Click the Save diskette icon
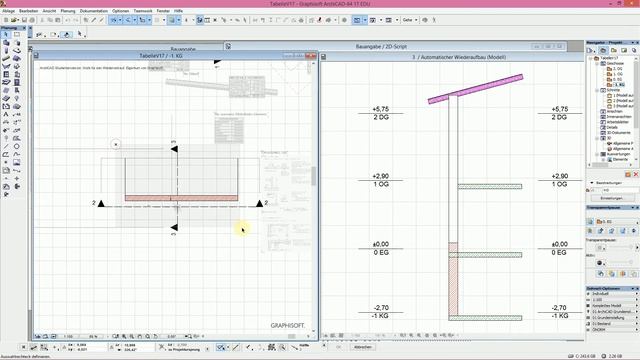Screen dimensions: 640x360 coord(24,20)
